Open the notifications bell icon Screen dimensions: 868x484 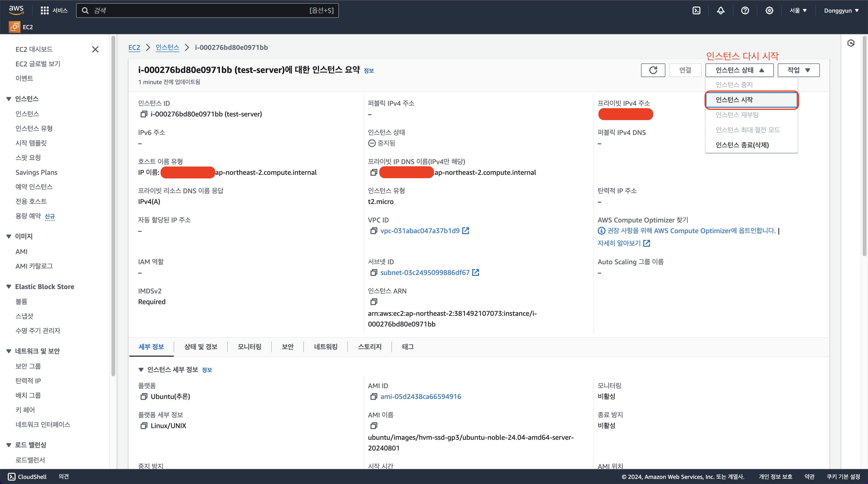[720, 10]
